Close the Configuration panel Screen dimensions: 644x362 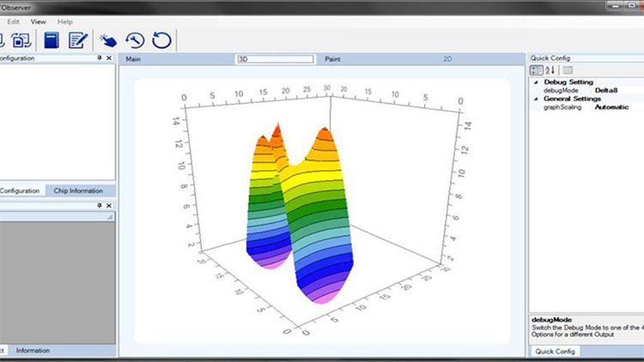pos(109,58)
